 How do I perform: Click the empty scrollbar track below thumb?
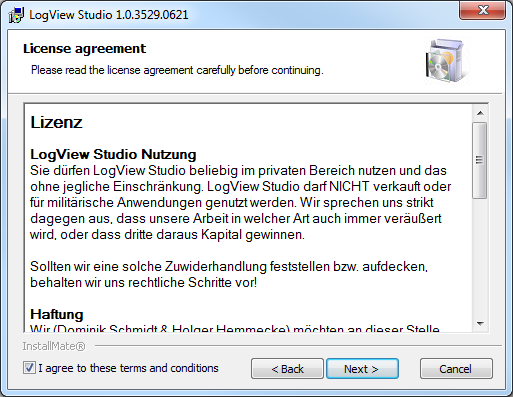[x=480, y=257]
